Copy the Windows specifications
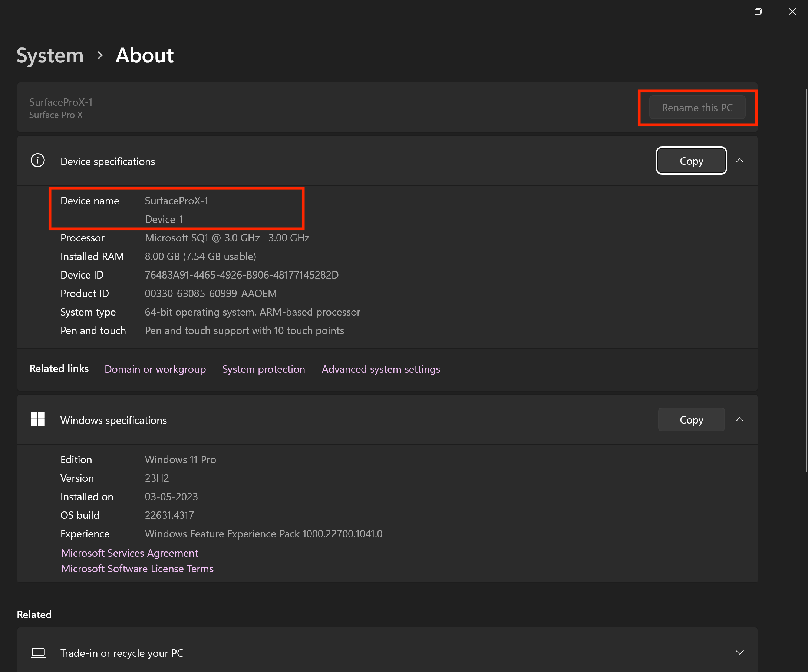 pyautogui.click(x=692, y=419)
